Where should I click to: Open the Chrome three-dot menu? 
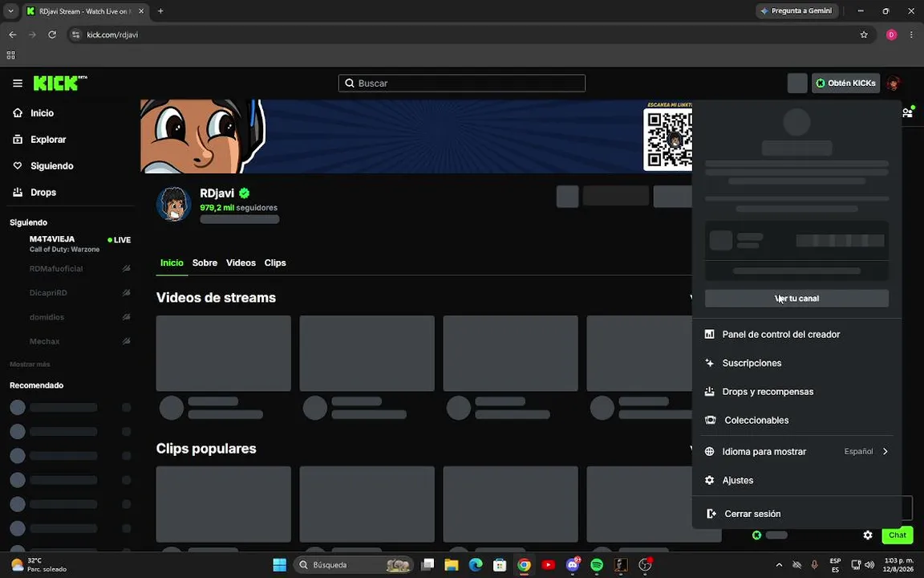[911, 35]
